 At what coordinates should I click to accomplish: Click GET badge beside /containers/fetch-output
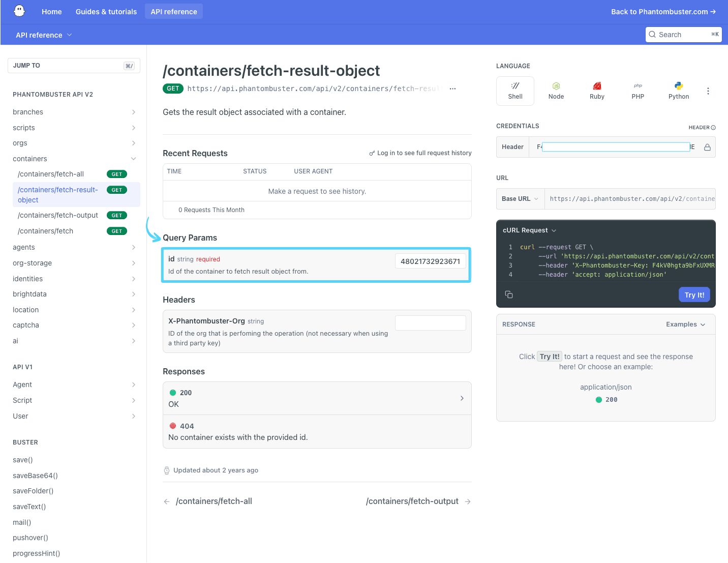point(117,215)
